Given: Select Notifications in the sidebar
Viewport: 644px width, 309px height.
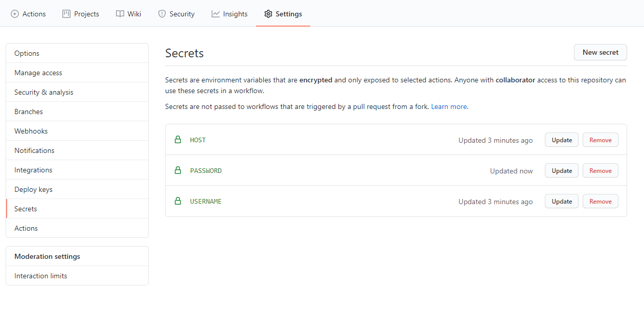Looking at the screenshot, I should (34, 150).
